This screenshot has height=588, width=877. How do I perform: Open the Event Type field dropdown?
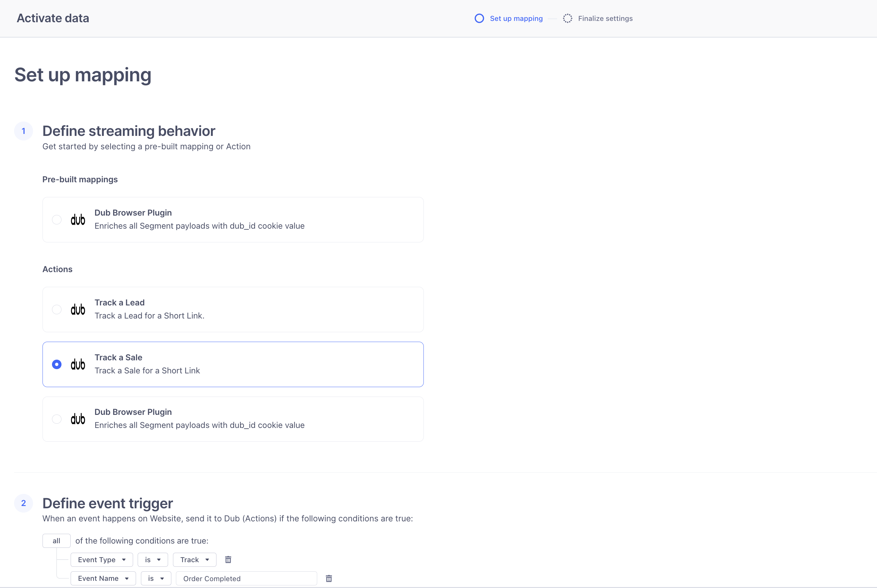pyautogui.click(x=102, y=560)
